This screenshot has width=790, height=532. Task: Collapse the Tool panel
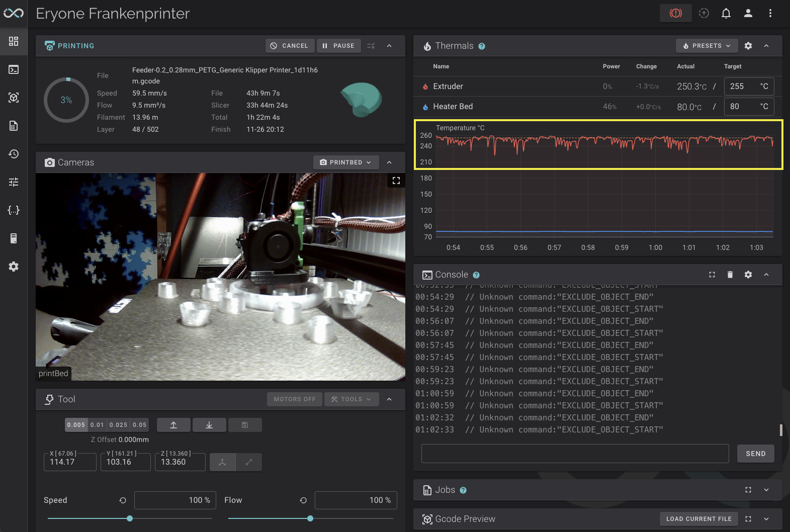(389, 399)
